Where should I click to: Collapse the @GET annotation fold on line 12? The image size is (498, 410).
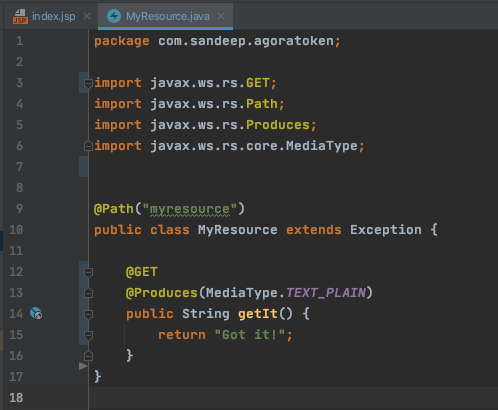(88, 272)
